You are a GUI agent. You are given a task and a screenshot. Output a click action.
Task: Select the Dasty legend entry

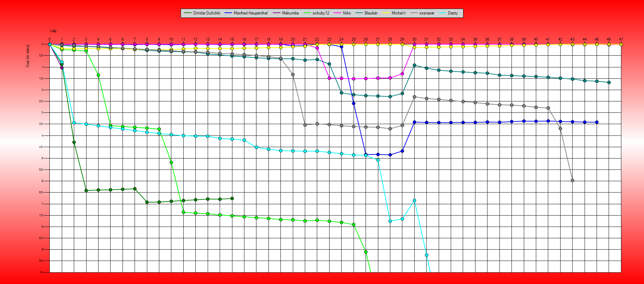(x=448, y=13)
